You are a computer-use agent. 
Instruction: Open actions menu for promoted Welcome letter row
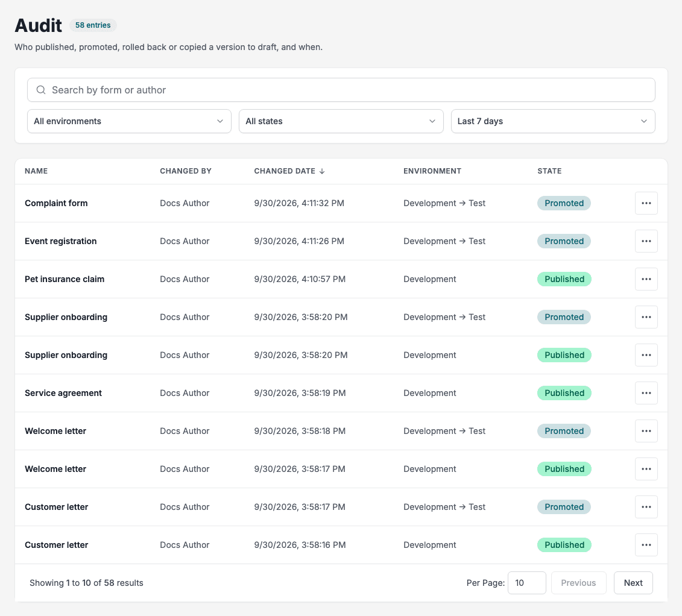[x=646, y=431]
